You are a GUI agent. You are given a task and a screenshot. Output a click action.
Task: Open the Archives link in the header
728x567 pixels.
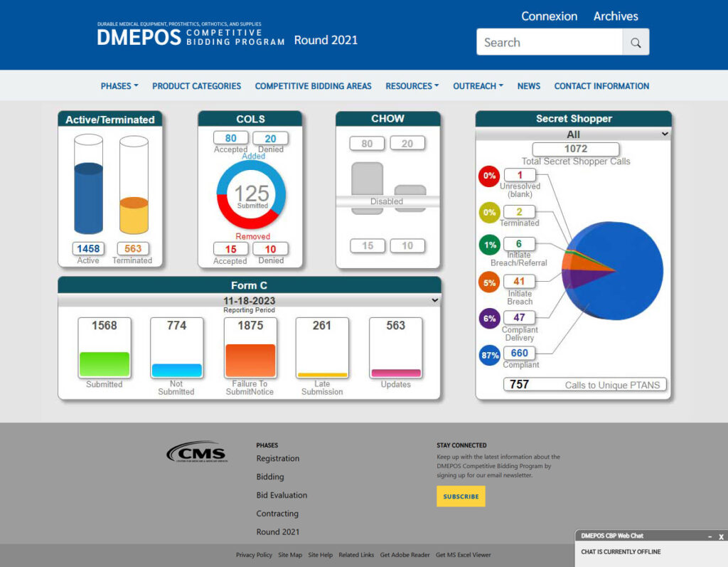(x=616, y=16)
